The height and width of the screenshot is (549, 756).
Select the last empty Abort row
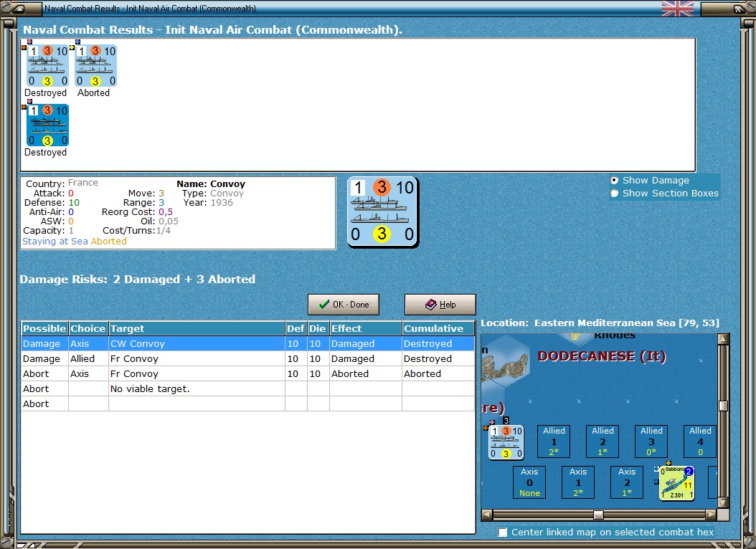coord(248,404)
